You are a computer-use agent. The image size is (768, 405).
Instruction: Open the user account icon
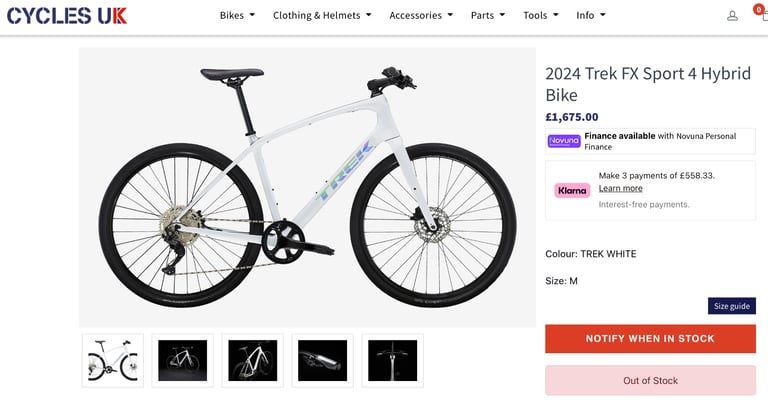click(732, 16)
